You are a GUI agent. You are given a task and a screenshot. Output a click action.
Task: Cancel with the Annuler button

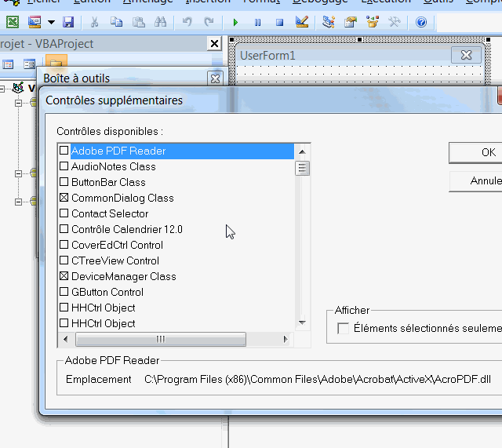tap(477, 181)
